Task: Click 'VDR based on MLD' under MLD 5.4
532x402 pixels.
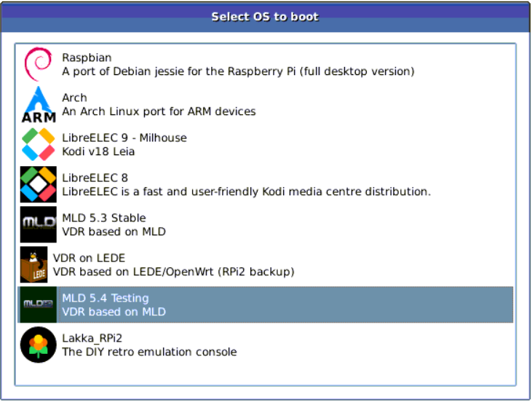Action: point(114,312)
